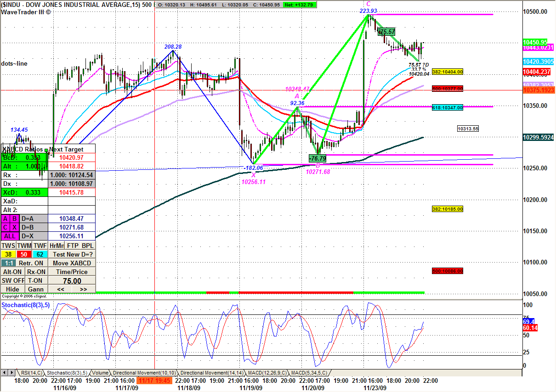Click the -76.79 swing label
Viewport: 556px width, 392px height.
(318, 158)
